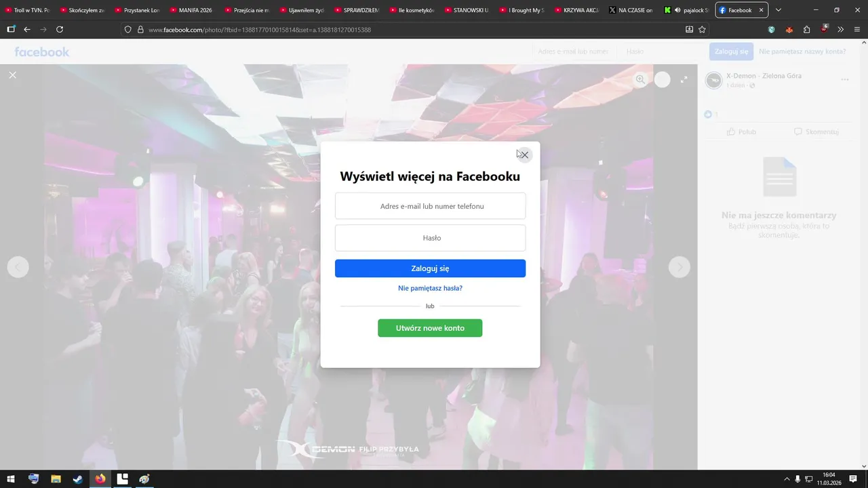Click the Skomentuj comment button
This screenshot has width=868, height=488.
point(816,131)
